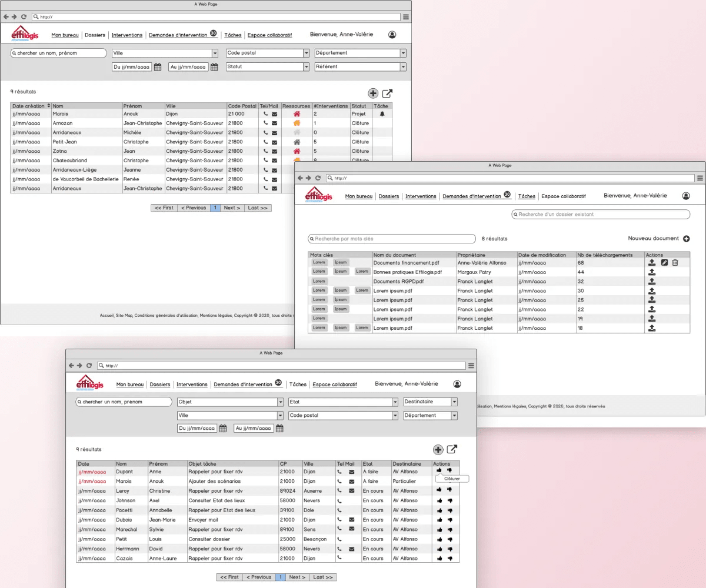The height and width of the screenshot is (588, 706).
Task: Click thumbs-down icon in Dupont Anne task row
Action: point(449,470)
